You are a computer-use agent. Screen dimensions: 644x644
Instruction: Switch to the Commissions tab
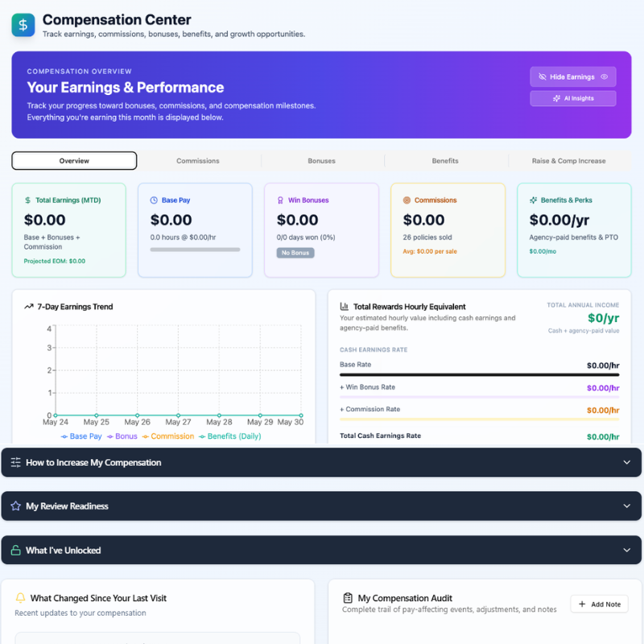click(x=198, y=160)
